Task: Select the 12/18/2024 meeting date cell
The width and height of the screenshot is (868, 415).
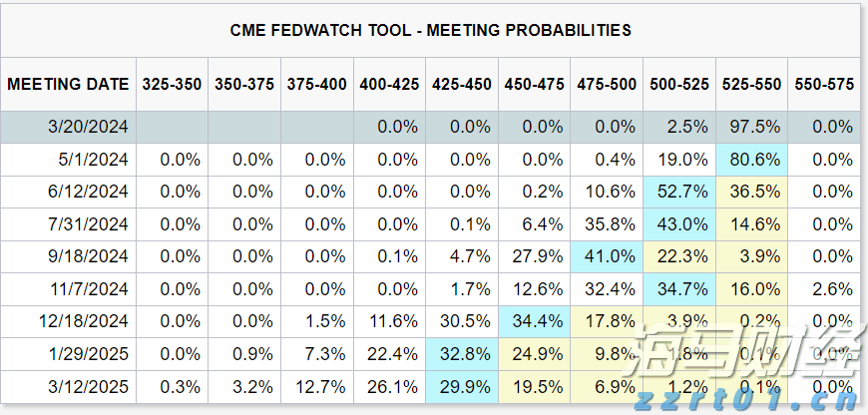Action: point(84,321)
